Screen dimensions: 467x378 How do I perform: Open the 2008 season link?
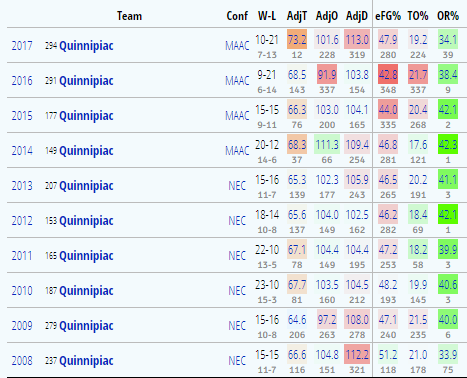point(22,361)
